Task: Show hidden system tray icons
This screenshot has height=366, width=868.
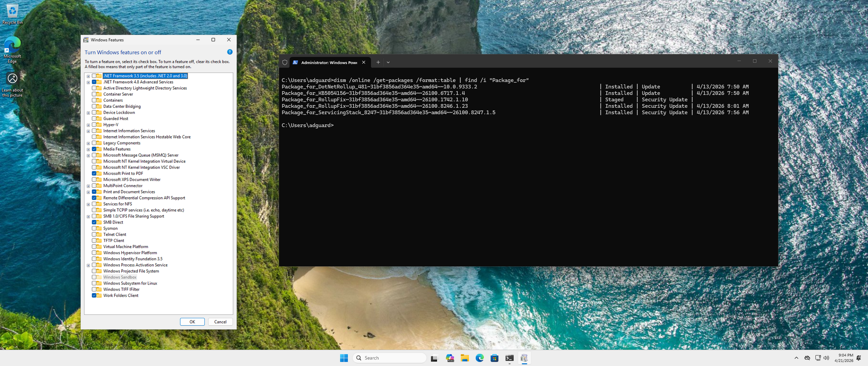Action: click(x=796, y=358)
